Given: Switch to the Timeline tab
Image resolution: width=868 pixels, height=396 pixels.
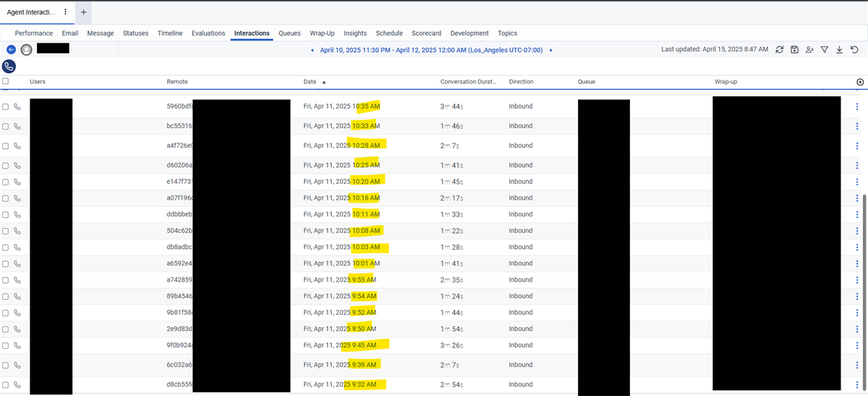Looking at the screenshot, I should pos(170,33).
